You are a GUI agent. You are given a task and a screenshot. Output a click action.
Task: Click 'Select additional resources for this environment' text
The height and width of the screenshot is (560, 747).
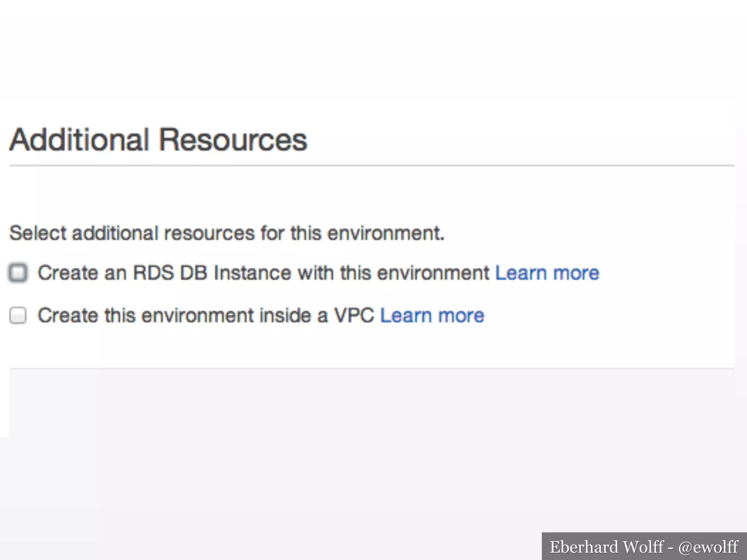(x=227, y=233)
